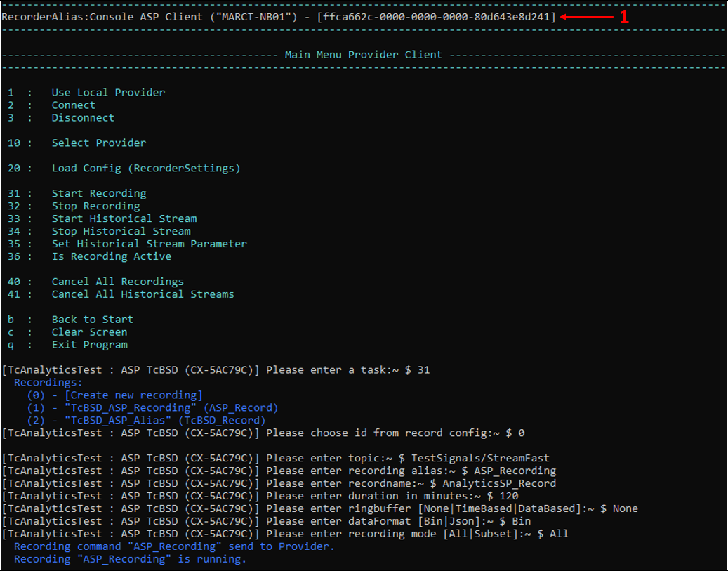
Task: Select the 'Start Recording' menu item
Action: [x=98, y=194]
